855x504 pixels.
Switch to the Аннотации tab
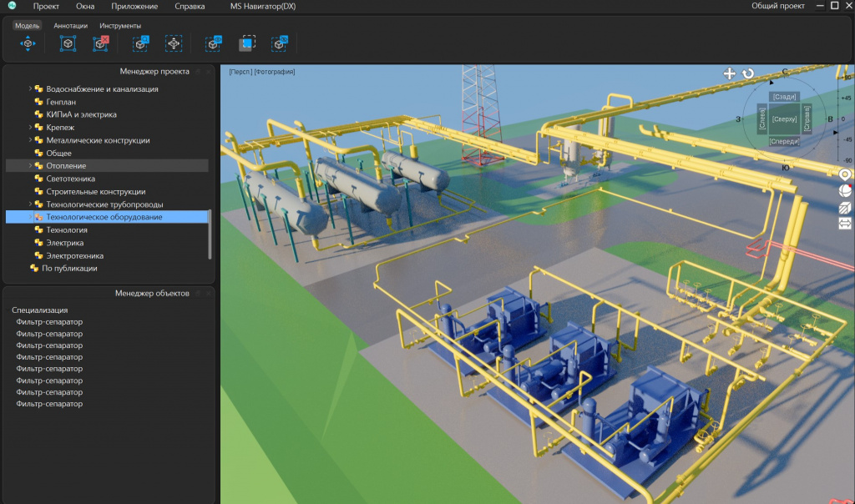click(x=70, y=26)
